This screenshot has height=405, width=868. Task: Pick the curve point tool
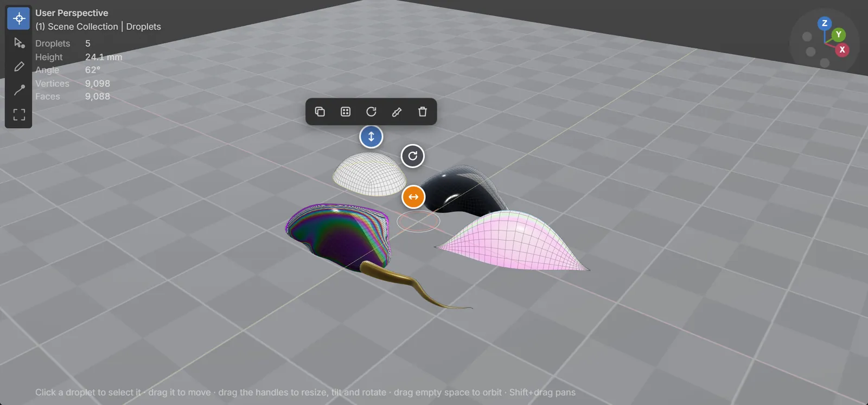pos(18,90)
